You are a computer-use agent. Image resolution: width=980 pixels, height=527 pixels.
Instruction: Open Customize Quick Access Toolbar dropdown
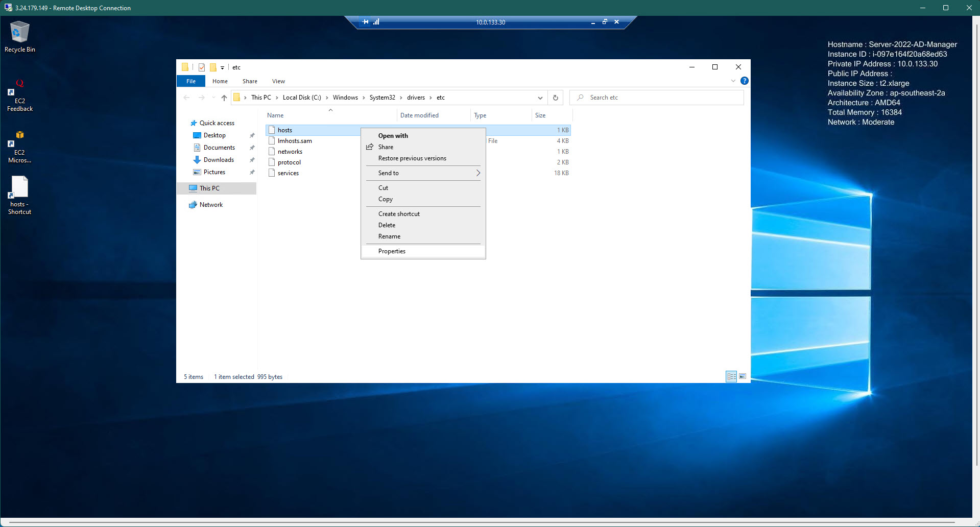pos(222,67)
